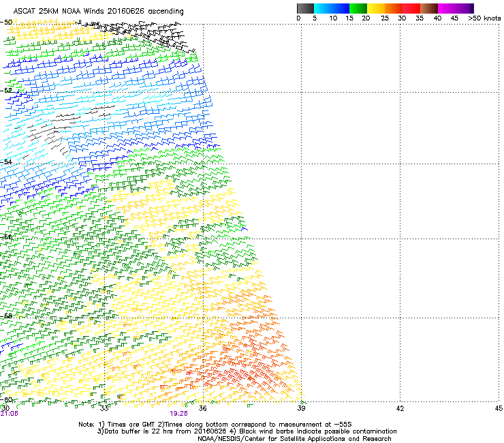
Task: Click the longitude 39 axis label
Action: coord(301,408)
